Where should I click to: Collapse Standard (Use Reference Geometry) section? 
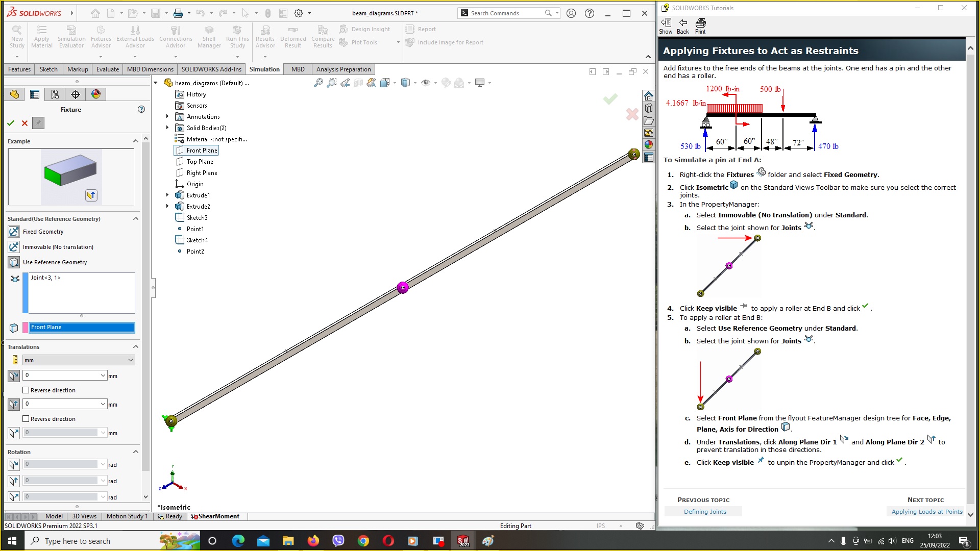[136, 219]
